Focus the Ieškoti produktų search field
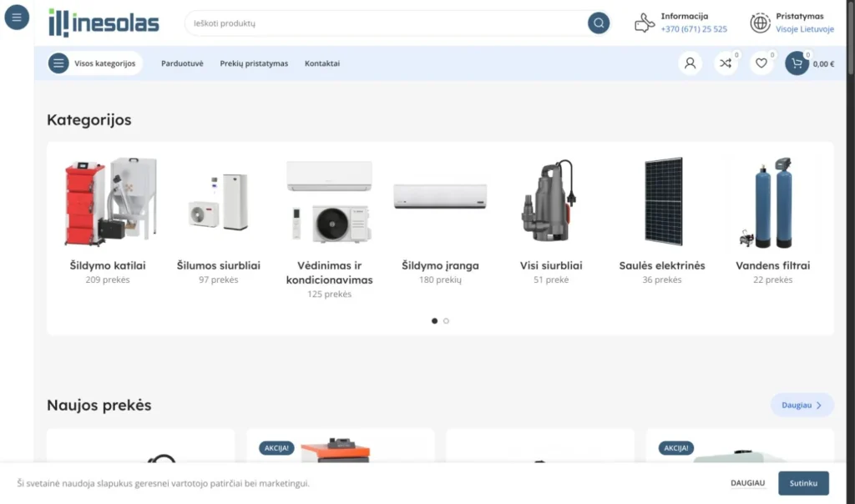The width and height of the screenshot is (855, 504). tap(386, 23)
